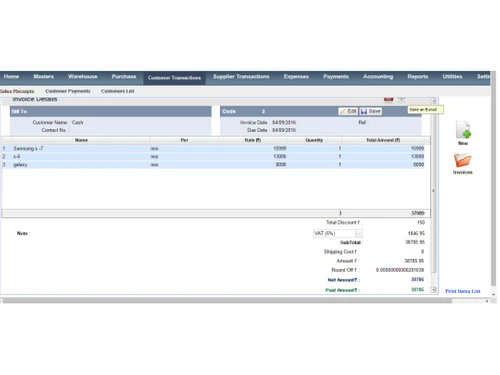Click the Shipping Cost value 0
This screenshot has width=500, height=375.
click(x=422, y=252)
